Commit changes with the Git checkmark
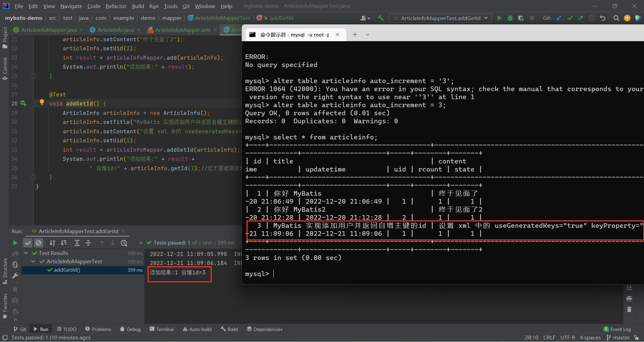Screen dimensions: 644x342 [x=570, y=18]
